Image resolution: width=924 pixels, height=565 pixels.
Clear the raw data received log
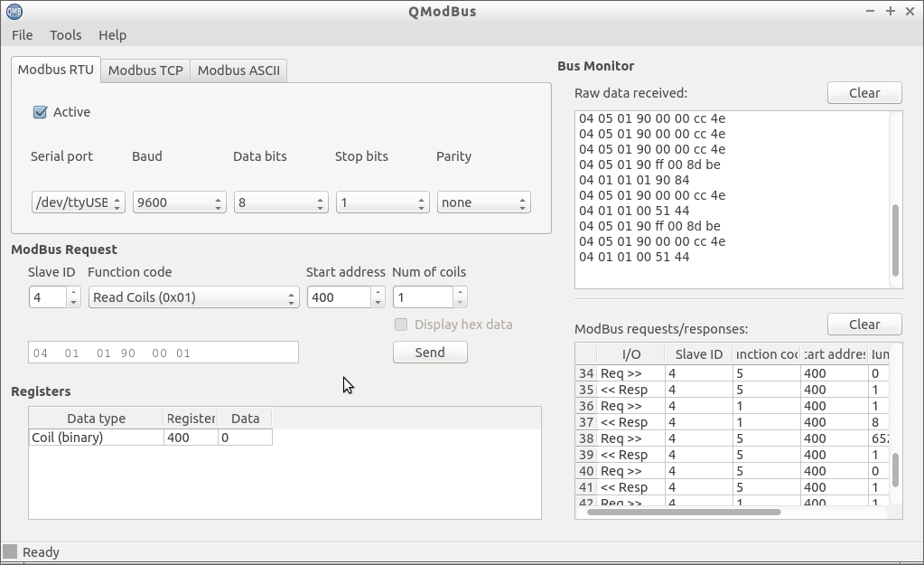(x=863, y=93)
